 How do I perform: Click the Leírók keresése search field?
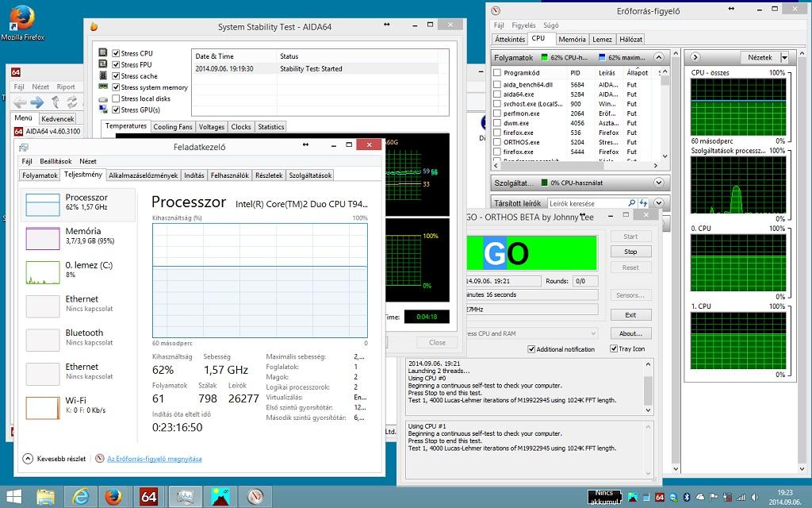click(x=587, y=203)
